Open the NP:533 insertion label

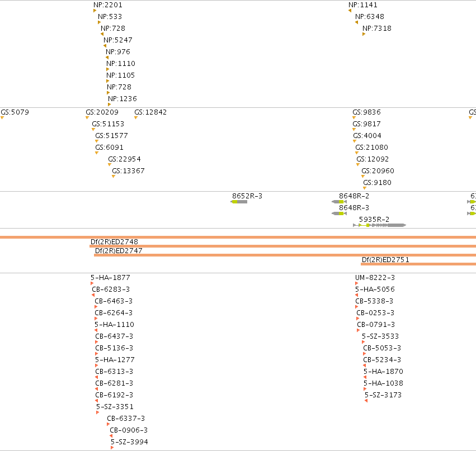click(x=110, y=16)
